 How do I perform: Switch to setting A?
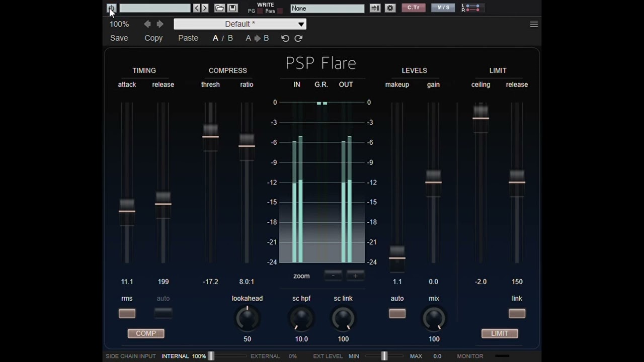pos(215,38)
